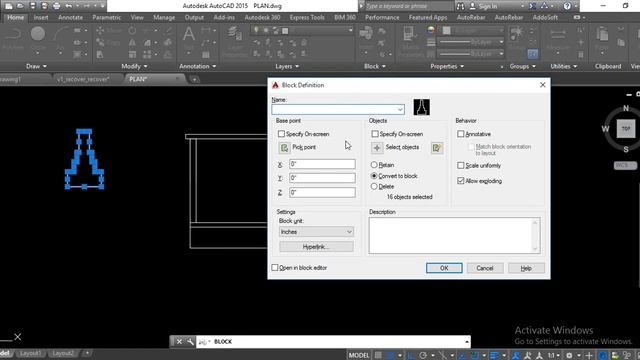Click the Autodesk Exchange X icon
Screen dimensions: 640x360
(533, 6)
